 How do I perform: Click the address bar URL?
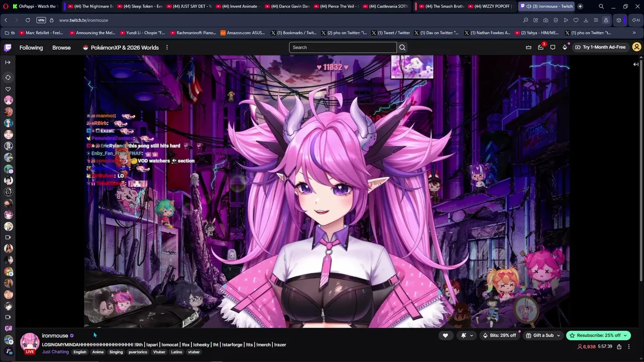pos(84,20)
